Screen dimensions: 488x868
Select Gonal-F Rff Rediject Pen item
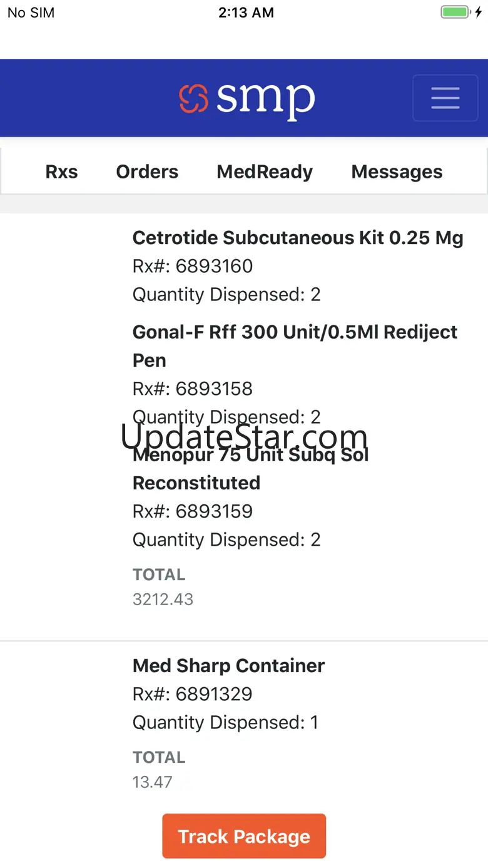295,345
